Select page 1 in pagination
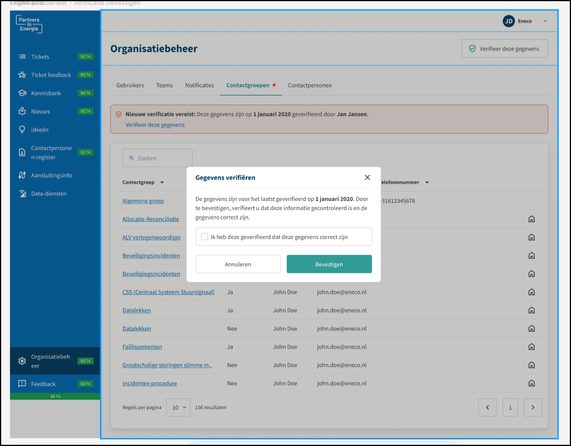 click(510, 407)
